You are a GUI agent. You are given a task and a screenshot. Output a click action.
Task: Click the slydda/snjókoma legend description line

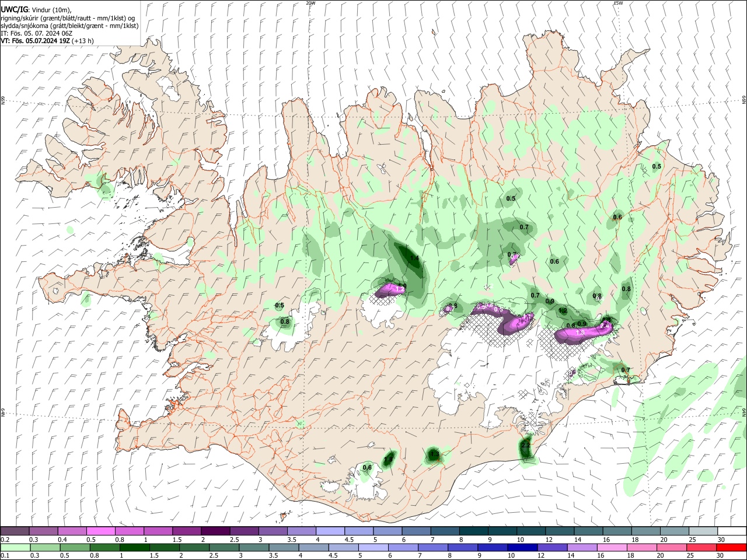pos(69,26)
